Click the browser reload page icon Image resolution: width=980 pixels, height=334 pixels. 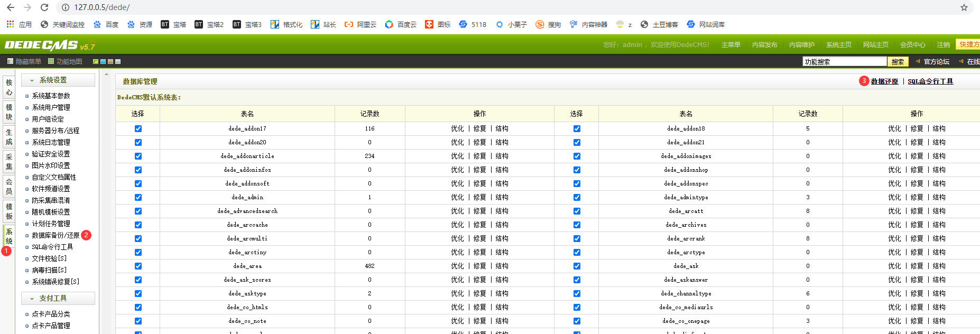[44, 7]
